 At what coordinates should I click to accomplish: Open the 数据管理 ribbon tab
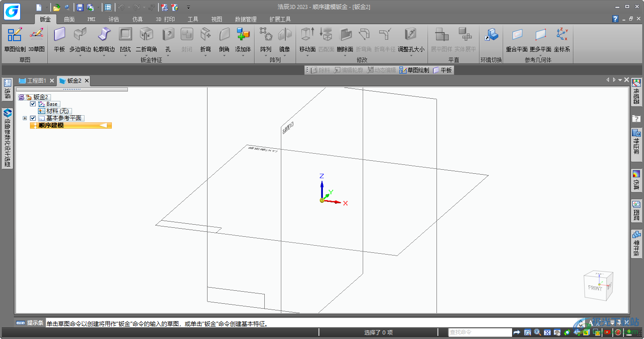(246, 19)
